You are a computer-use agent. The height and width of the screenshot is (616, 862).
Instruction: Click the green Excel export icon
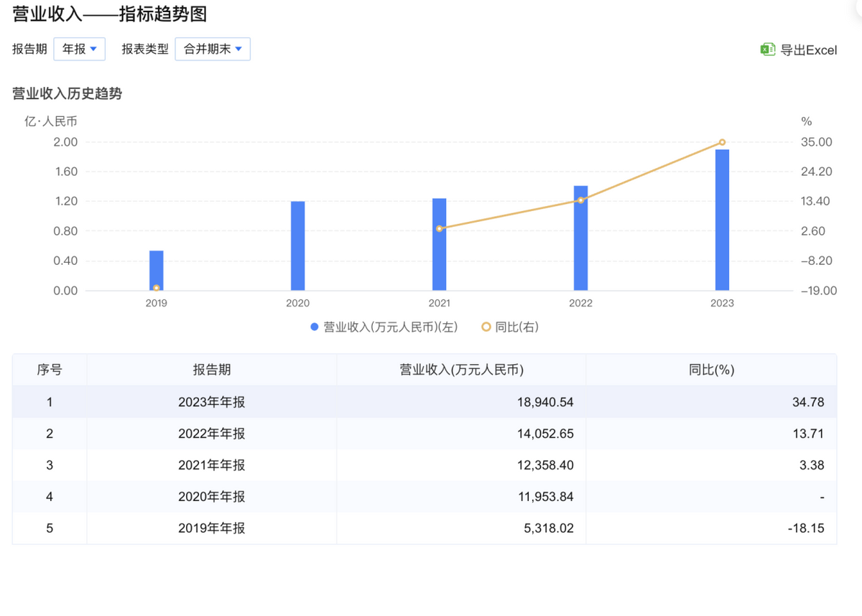[768, 50]
